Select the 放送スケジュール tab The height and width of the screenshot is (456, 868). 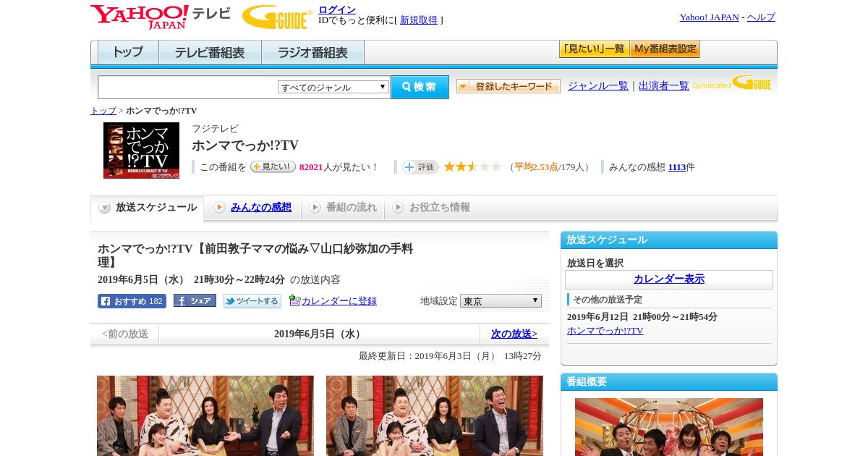(x=148, y=208)
